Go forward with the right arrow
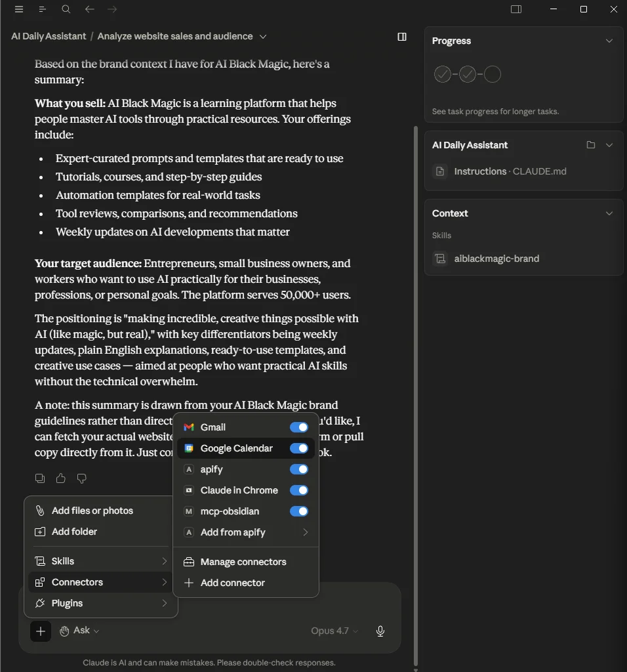627x672 pixels. coord(112,9)
